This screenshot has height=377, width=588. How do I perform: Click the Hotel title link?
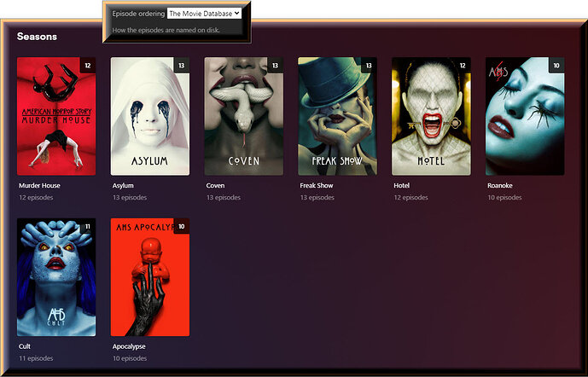click(x=402, y=185)
